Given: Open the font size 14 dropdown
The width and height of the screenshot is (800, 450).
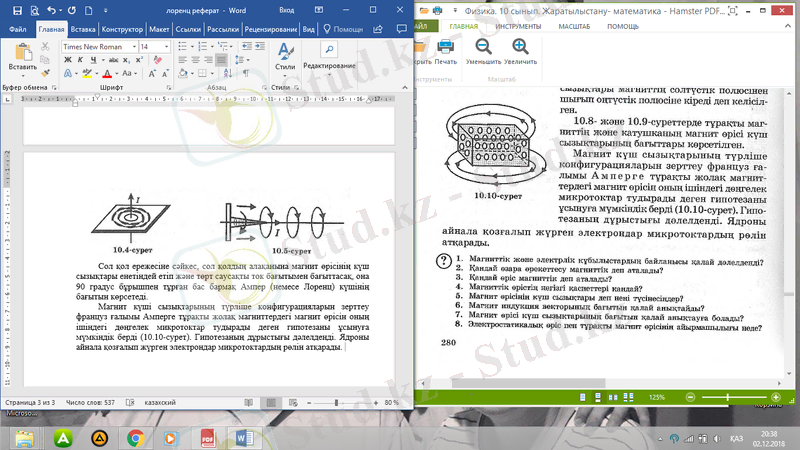Looking at the screenshot, I should [x=155, y=46].
